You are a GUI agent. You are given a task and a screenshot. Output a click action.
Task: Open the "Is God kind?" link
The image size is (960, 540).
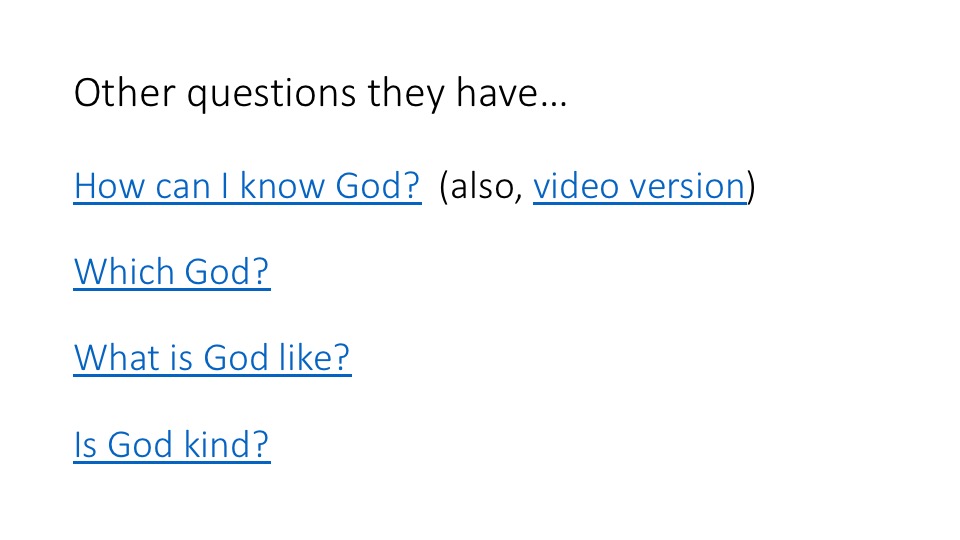[172, 444]
